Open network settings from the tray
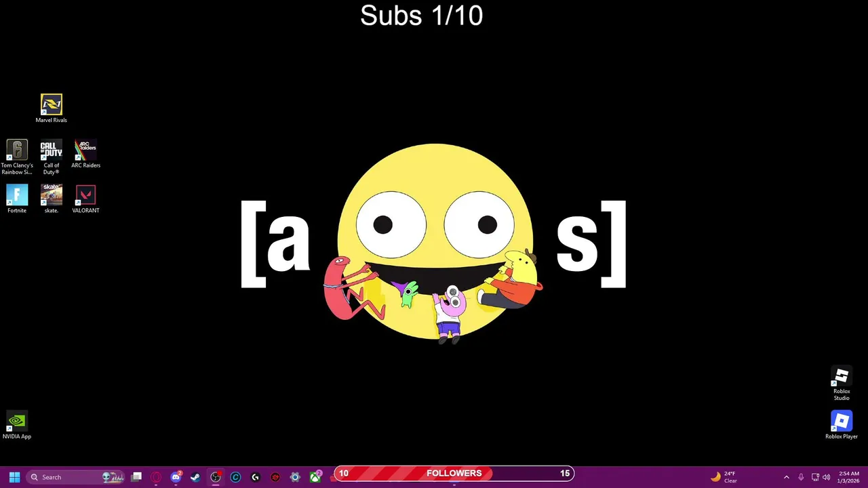 [x=815, y=477]
